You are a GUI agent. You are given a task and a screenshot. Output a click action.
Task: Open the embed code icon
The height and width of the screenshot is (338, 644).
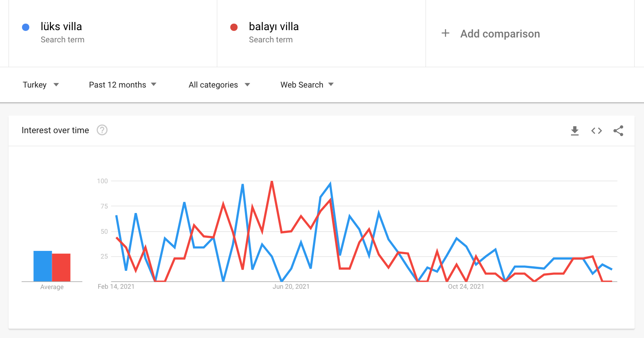click(597, 131)
